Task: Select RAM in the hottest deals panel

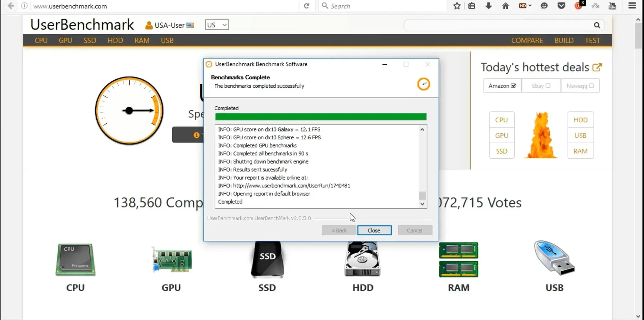Action: [x=580, y=151]
